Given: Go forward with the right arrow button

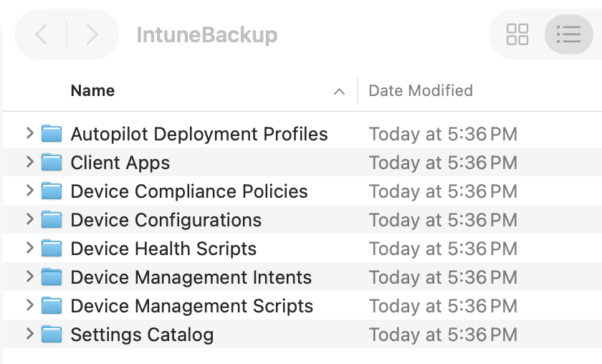Looking at the screenshot, I should [x=92, y=34].
